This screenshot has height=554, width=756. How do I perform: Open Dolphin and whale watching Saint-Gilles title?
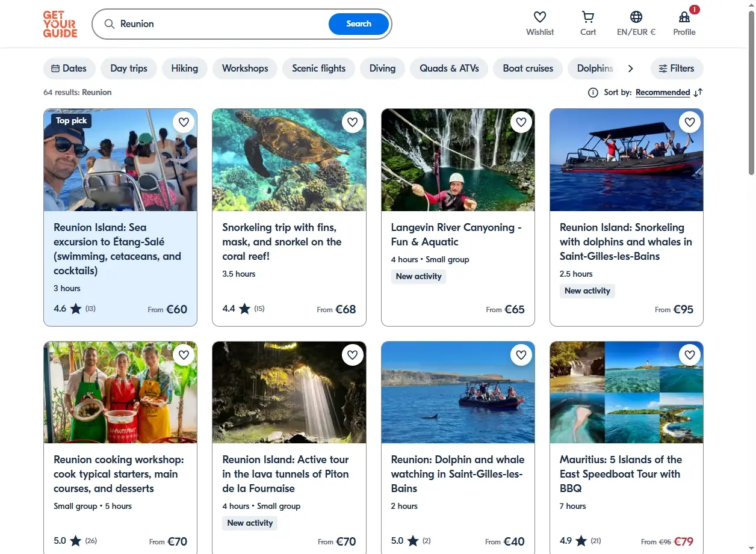coord(457,474)
